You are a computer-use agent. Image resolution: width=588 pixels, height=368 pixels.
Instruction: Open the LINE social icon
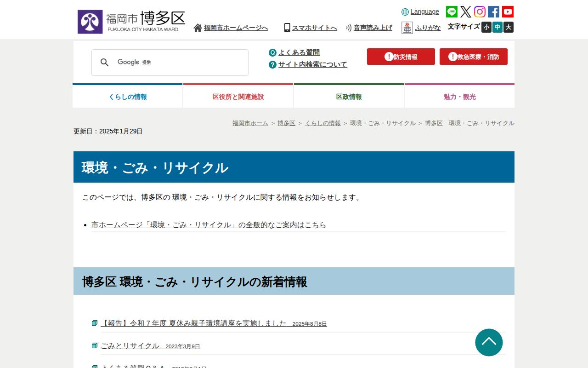pyautogui.click(x=452, y=11)
